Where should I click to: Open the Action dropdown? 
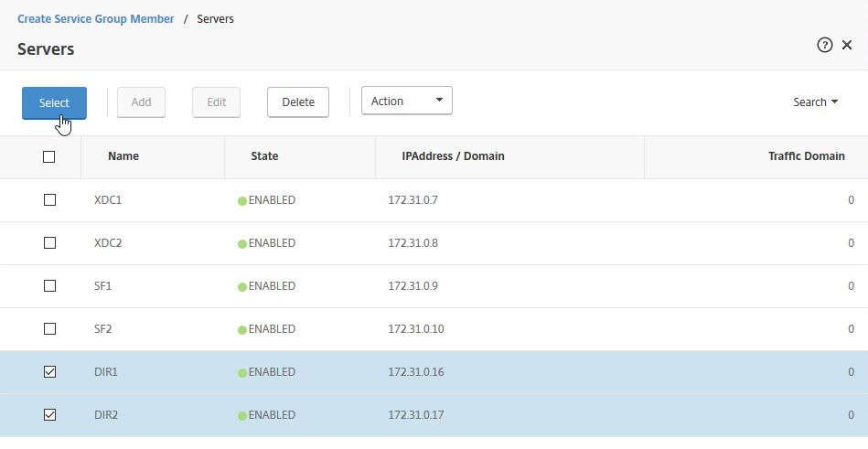click(407, 101)
